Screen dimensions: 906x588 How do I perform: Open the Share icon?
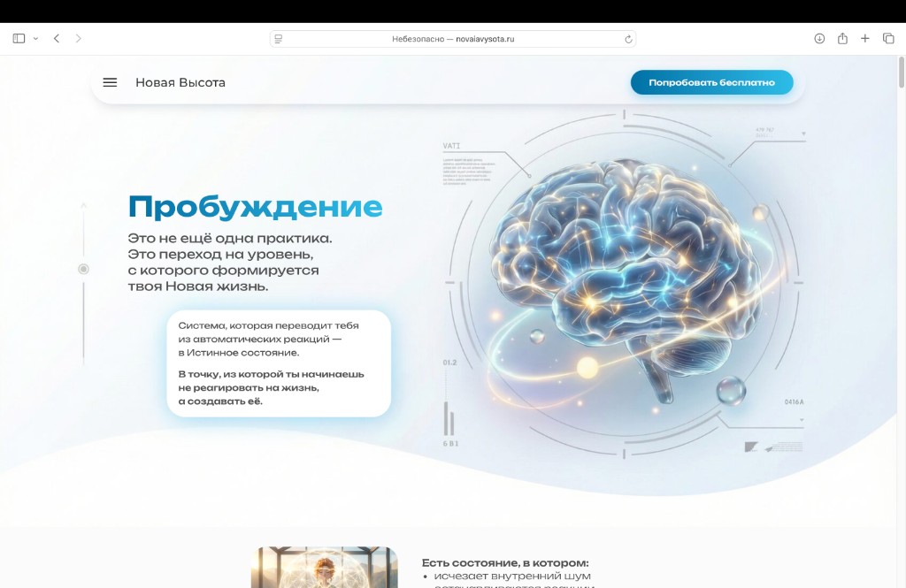[x=842, y=39]
